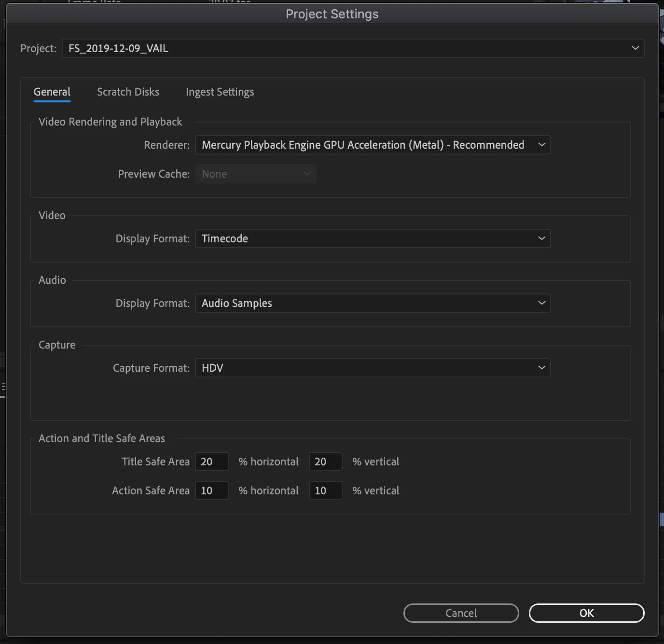
Task: Switch to the General tab
Action: 52,92
